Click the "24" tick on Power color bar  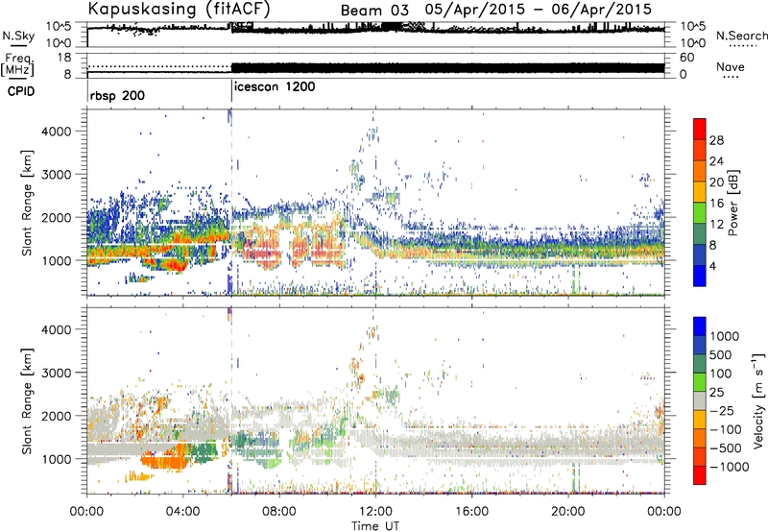point(716,161)
